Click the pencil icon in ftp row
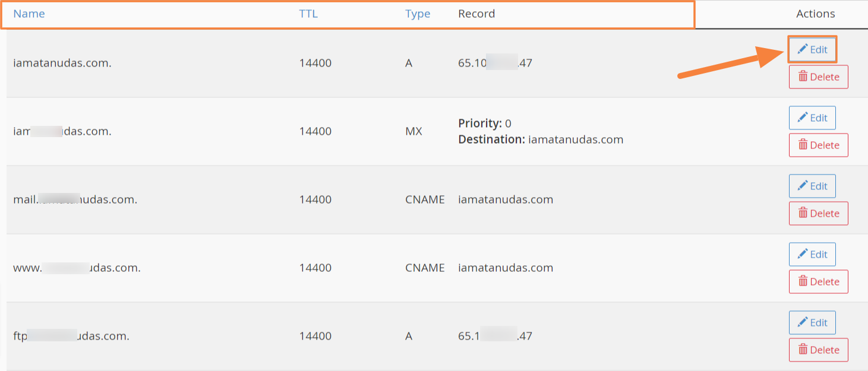This screenshot has width=868, height=371. pyautogui.click(x=803, y=322)
